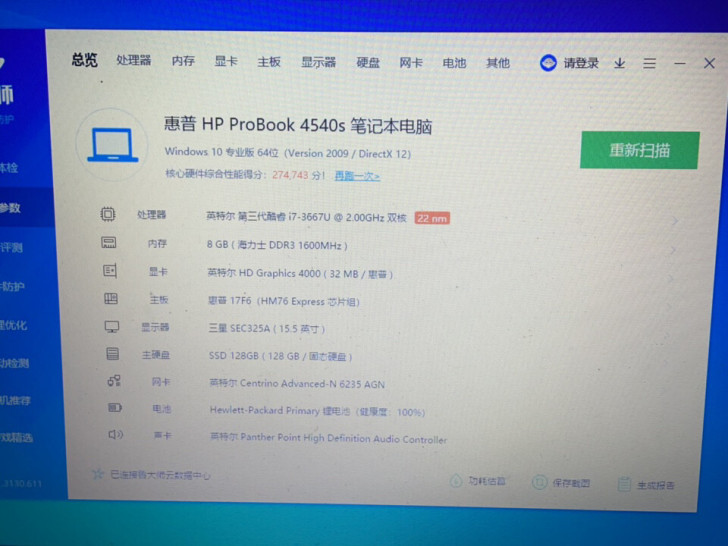Click the i7-3667U processor description text
The height and width of the screenshot is (546, 728).
tap(306, 217)
